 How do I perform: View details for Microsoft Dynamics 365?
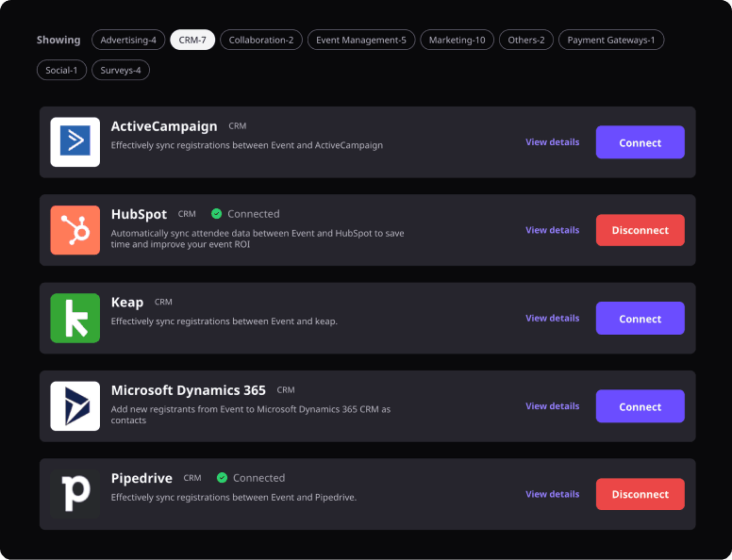(x=552, y=406)
